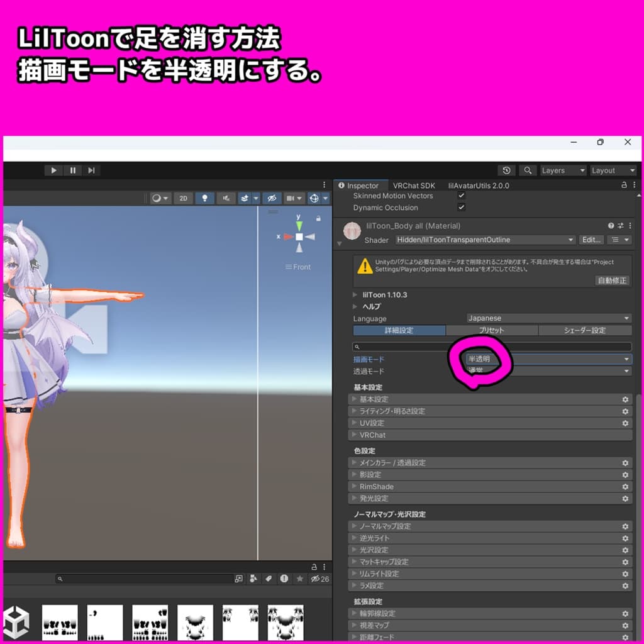644x644 pixels.
Task: Enable 2D mode in the Scene view
Action: 183,197
